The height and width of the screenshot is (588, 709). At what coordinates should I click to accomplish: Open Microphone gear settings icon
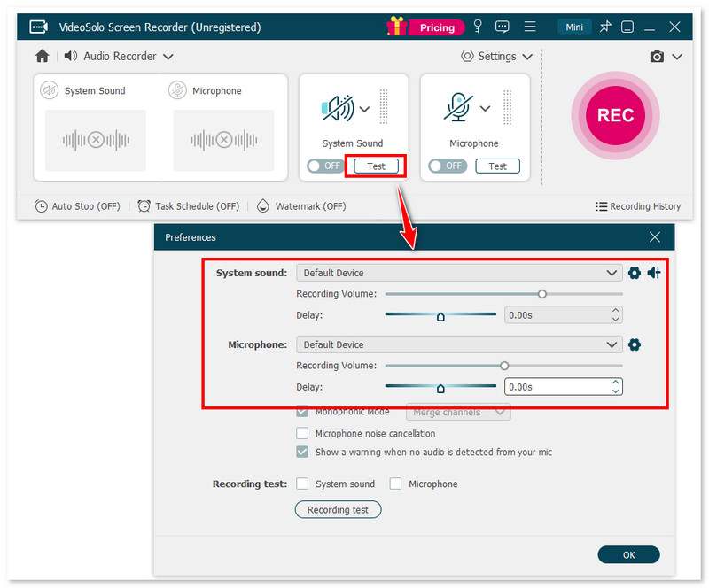(x=635, y=344)
